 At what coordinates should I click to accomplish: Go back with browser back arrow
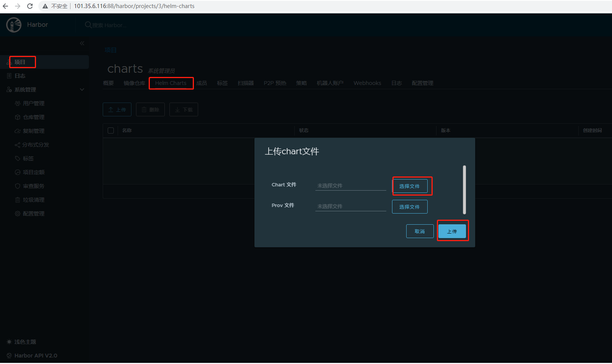(5, 6)
